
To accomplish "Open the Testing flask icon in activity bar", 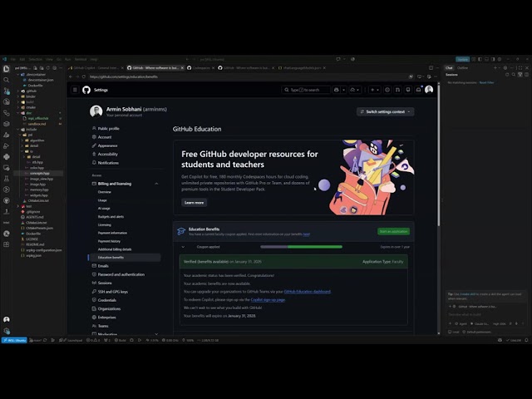I will [x=6, y=179].
